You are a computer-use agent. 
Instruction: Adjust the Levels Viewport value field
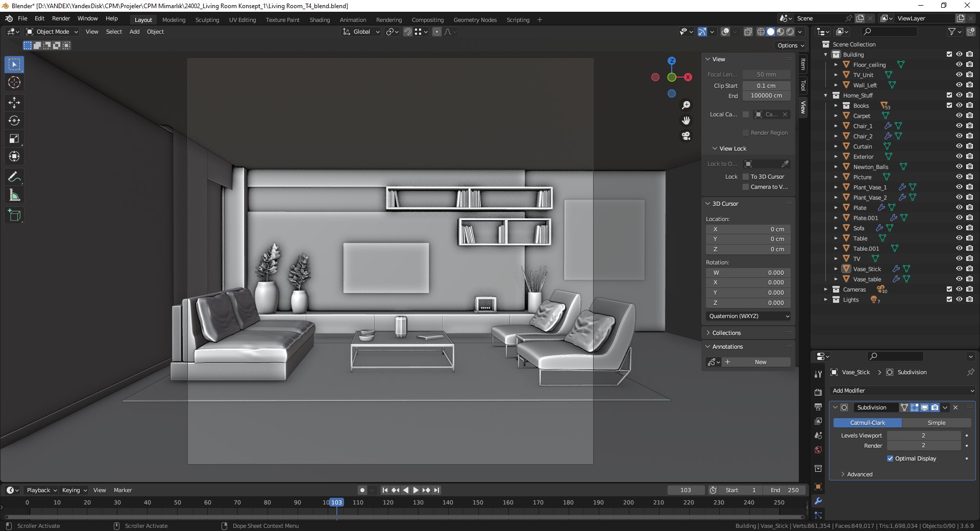point(923,436)
